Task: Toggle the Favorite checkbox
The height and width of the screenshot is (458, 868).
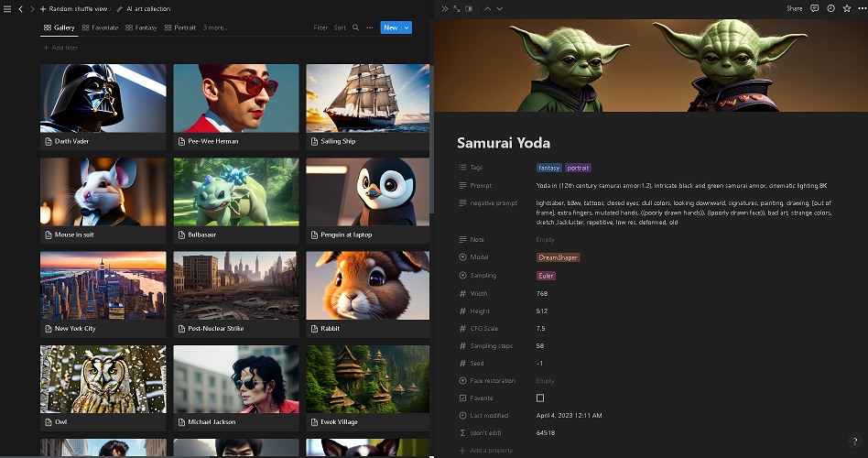Action: 540,398
